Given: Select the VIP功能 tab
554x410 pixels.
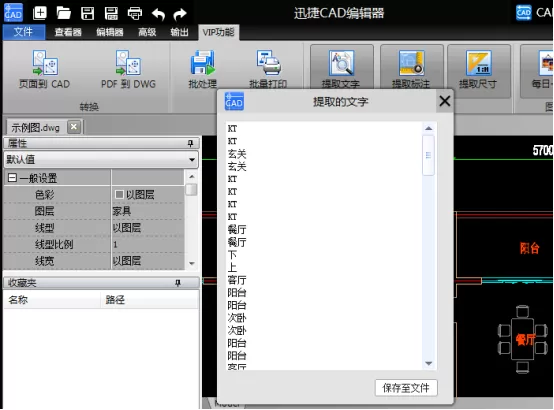Looking at the screenshot, I should tap(218, 32).
